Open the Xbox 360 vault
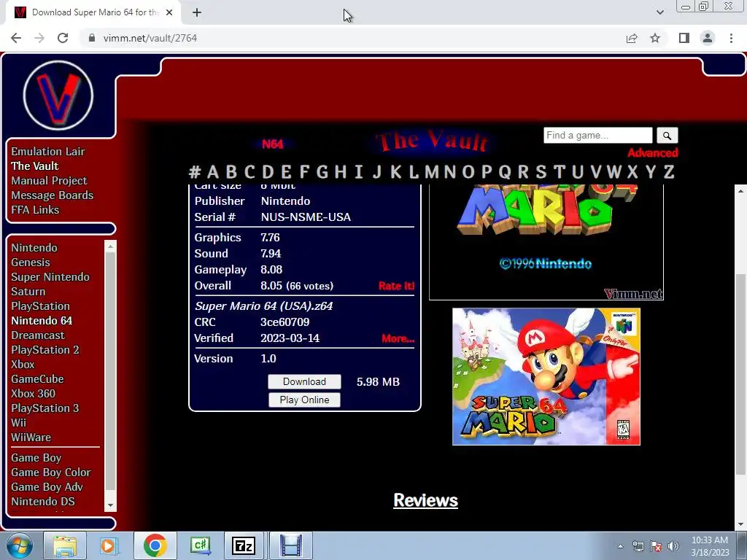Viewport: 747px width, 560px height. coord(34,394)
